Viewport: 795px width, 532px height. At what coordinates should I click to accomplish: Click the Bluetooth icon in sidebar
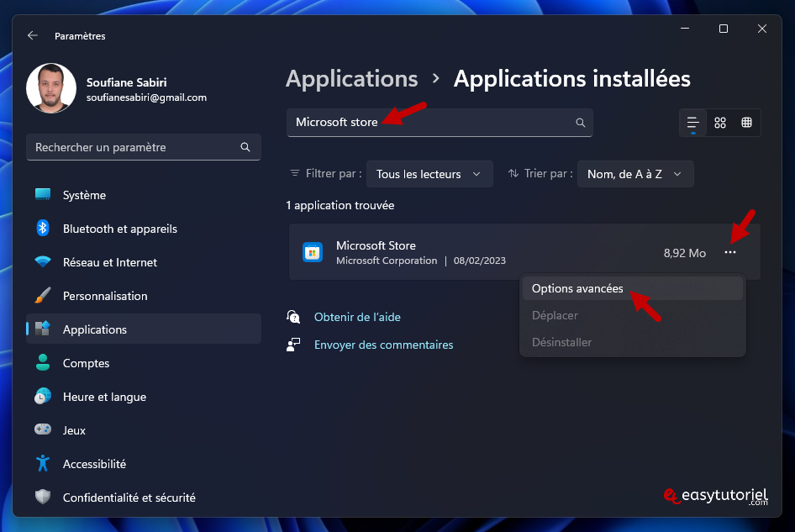click(43, 229)
